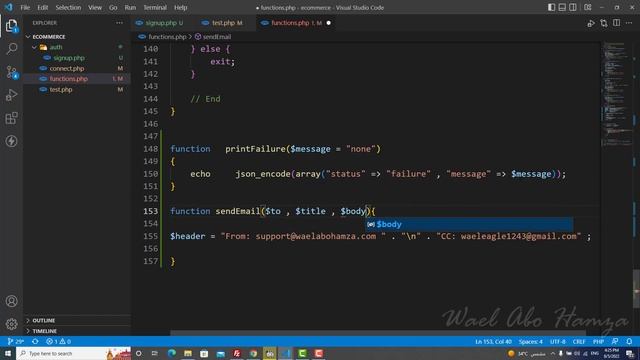Open the Extensions view icon
This screenshot has height=360, width=640.
(x=11, y=118)
